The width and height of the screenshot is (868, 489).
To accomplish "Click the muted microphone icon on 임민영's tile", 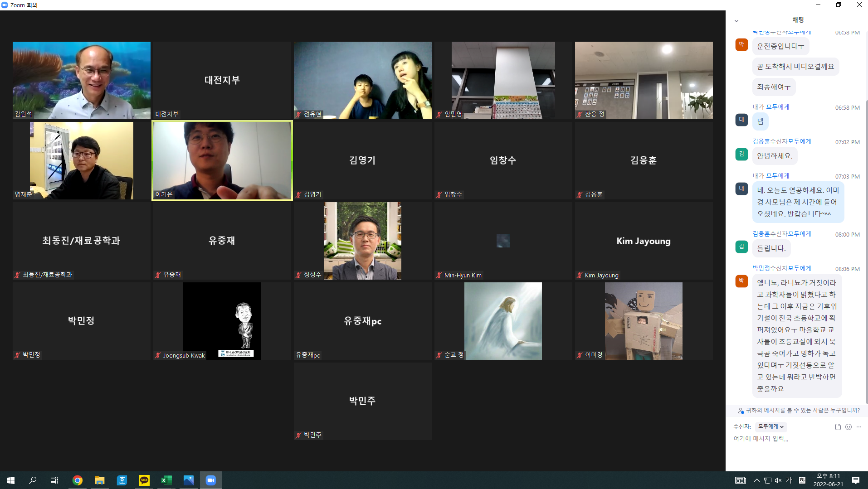I will coord(439,114).
